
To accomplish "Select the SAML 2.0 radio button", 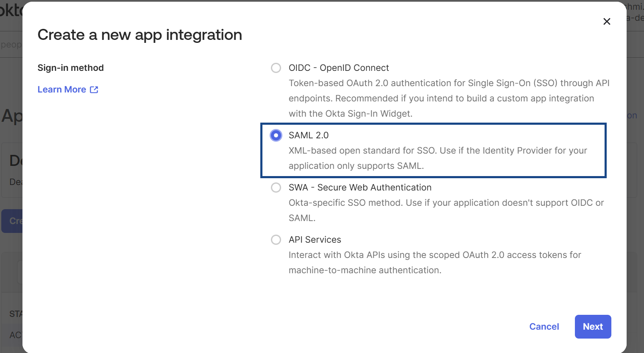I will [276, 135].
